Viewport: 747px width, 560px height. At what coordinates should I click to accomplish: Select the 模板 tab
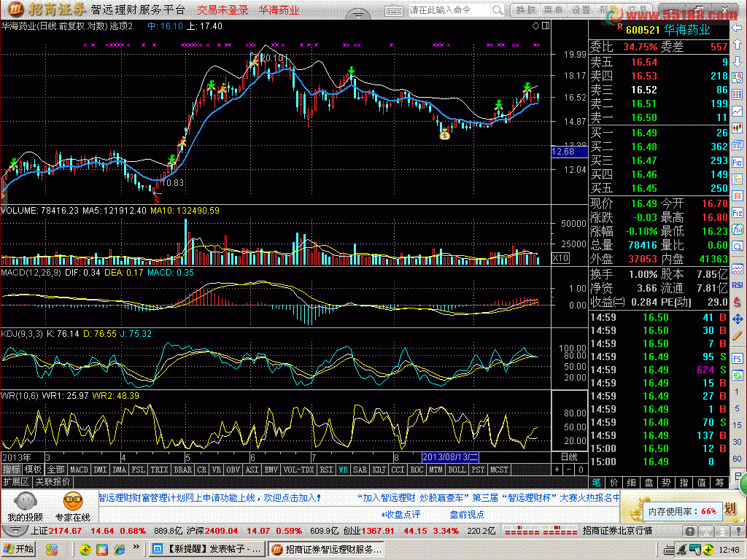(x=33, y=470)
